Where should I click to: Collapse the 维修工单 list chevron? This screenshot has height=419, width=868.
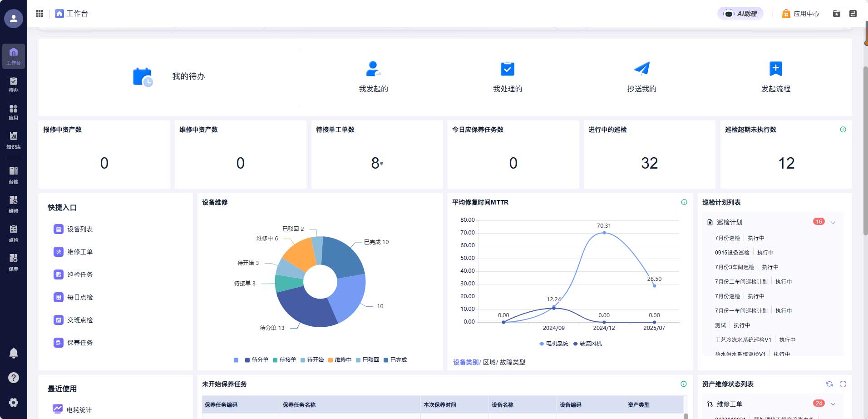[x=833, y=404]
